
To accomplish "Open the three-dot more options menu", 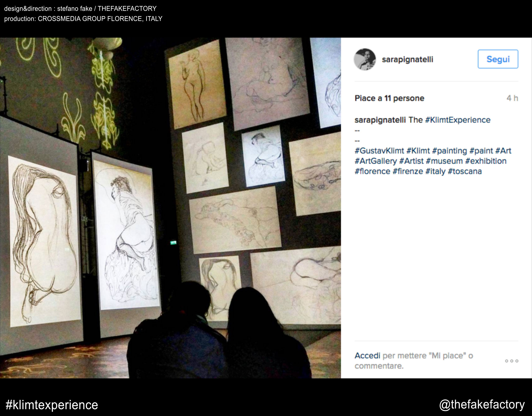I will [511, 361].
